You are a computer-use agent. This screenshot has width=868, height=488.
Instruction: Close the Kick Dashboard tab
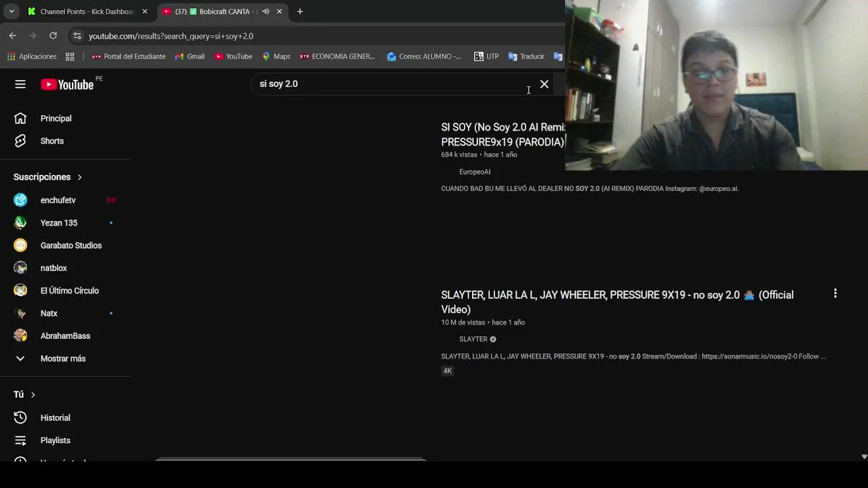(x=144, y=12)
